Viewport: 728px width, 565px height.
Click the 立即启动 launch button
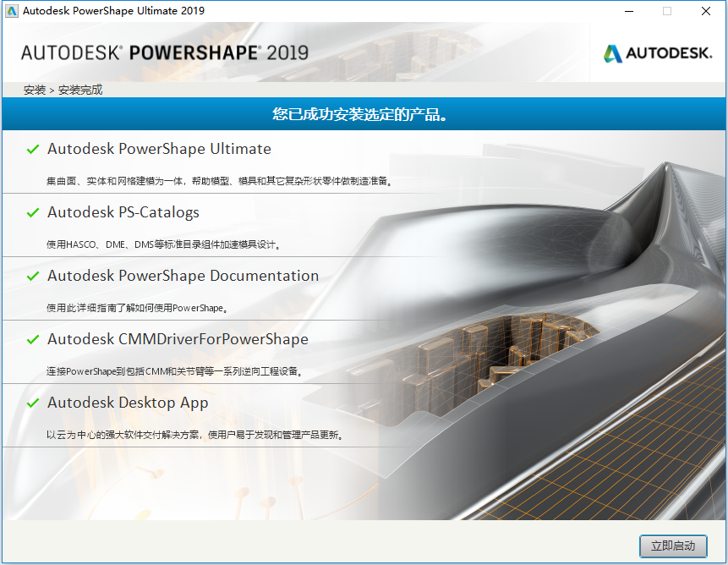(673, 546)
